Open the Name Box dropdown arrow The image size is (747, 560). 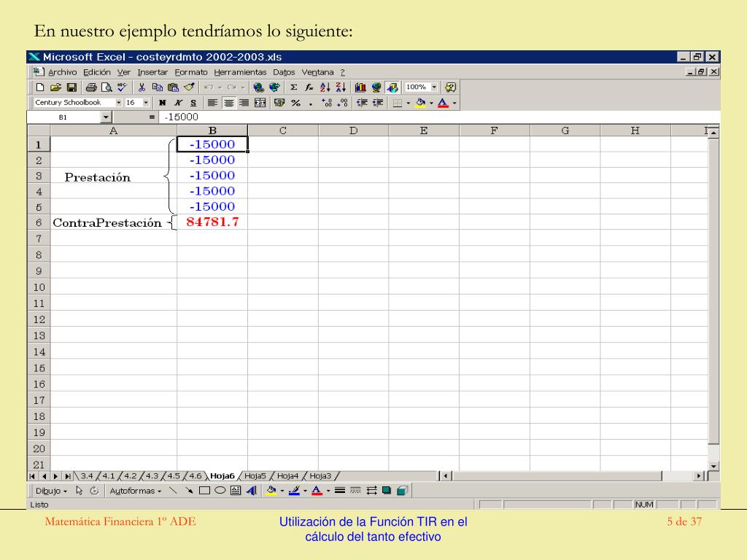pos(106,117)
